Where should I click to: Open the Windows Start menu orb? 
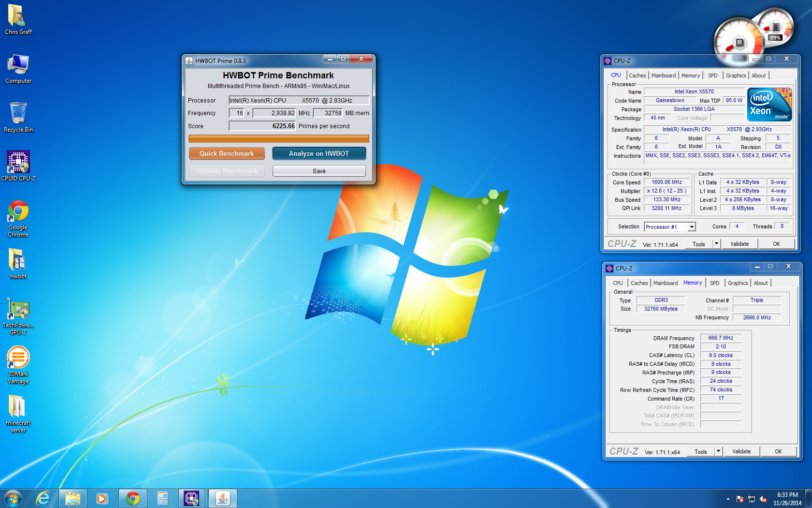[13, 498]
